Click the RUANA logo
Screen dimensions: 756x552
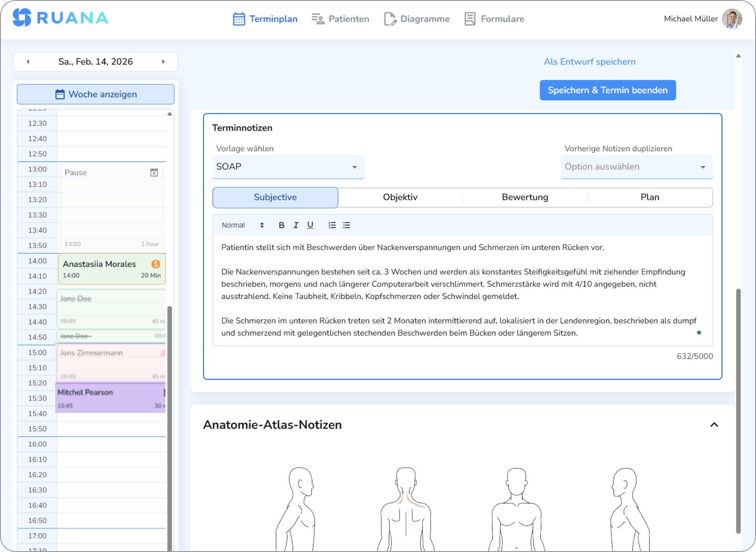(59, 18)
